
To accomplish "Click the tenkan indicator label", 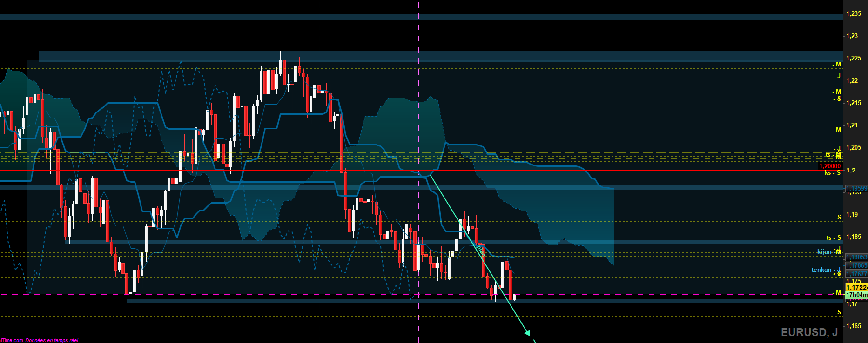I will click(x=821, y=270).
